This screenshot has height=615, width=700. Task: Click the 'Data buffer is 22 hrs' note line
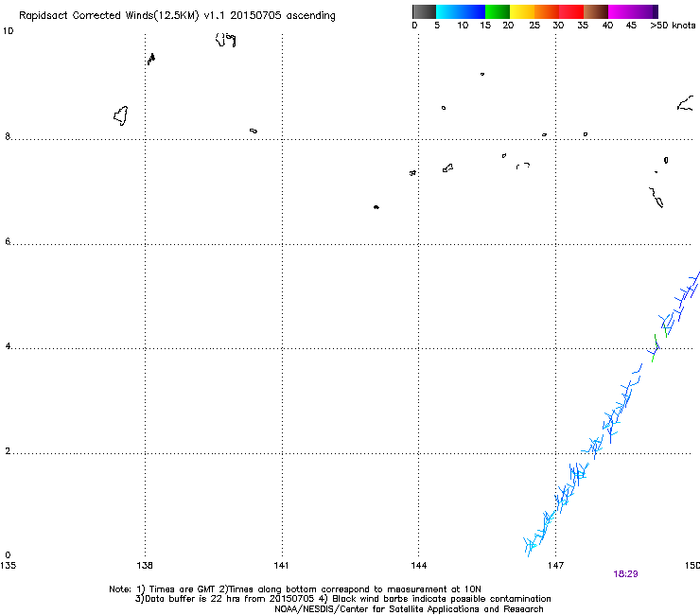342,599
